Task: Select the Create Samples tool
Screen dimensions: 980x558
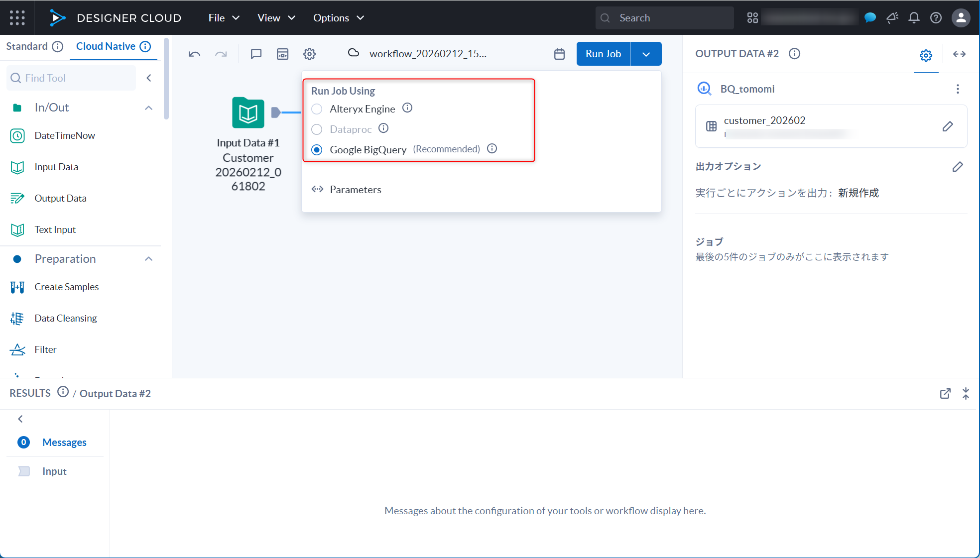Action: tap(66, 287)
